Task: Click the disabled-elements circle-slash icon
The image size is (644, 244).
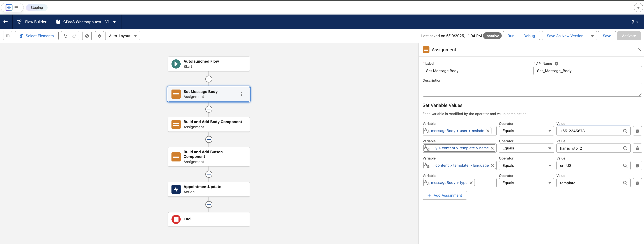Action: point(87,36)
